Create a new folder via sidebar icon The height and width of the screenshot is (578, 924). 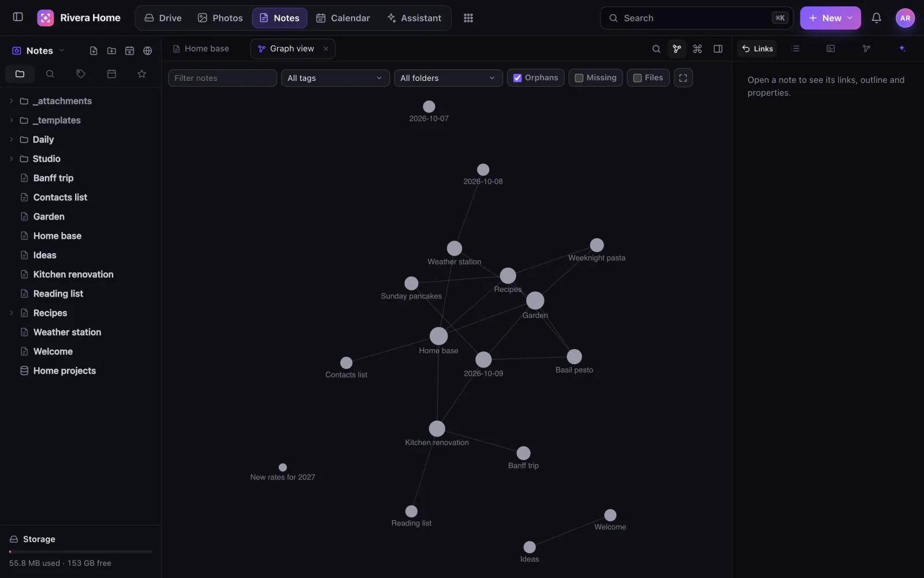111,51
